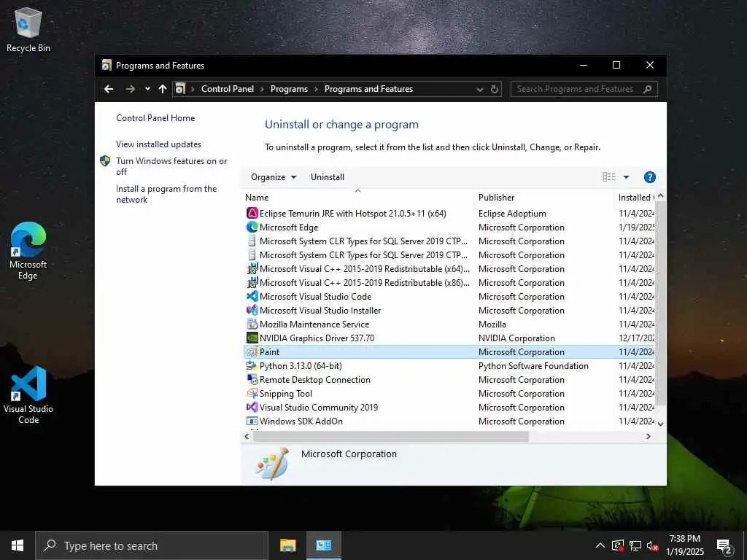Go back with the left arrow button

tap(109, 89)
